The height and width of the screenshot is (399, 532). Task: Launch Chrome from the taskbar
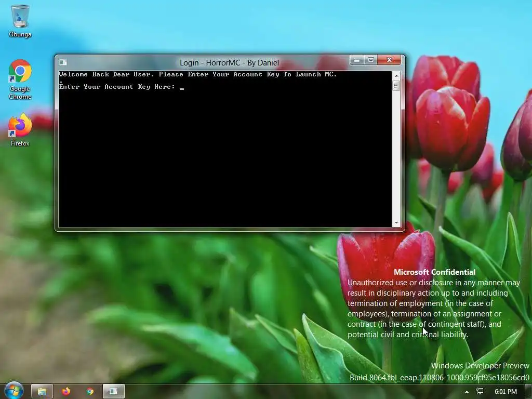point(90,392)
